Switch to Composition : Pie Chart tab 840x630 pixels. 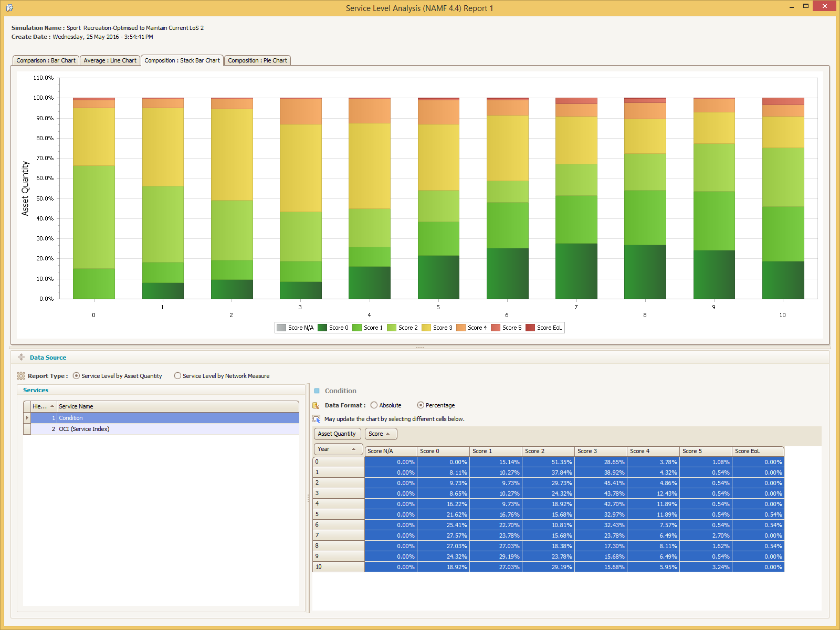tap(257, 60)
